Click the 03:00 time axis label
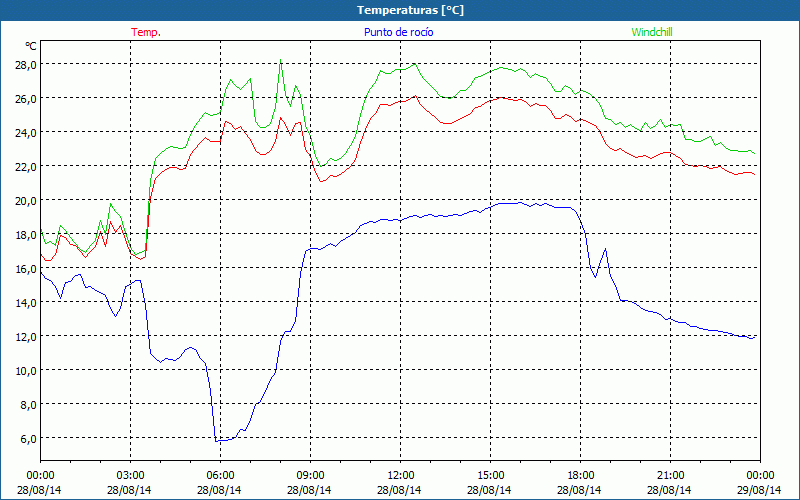 [x=131, y=476]
